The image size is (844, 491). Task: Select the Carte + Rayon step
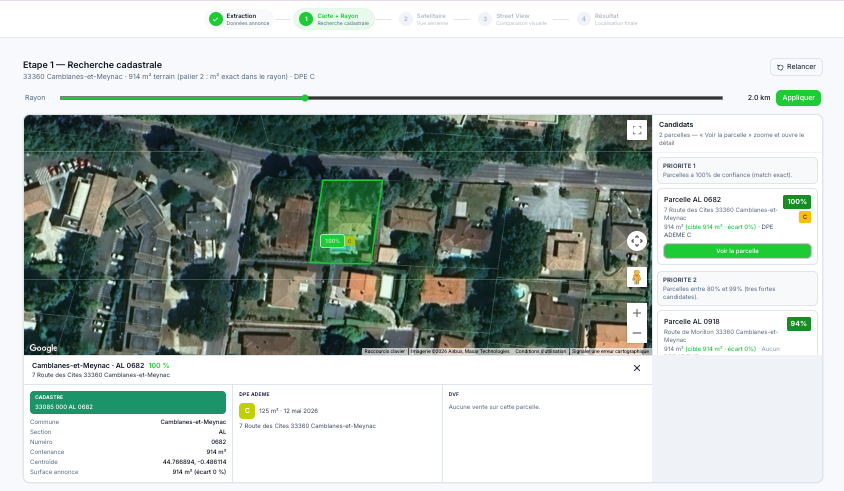(334, 19)
